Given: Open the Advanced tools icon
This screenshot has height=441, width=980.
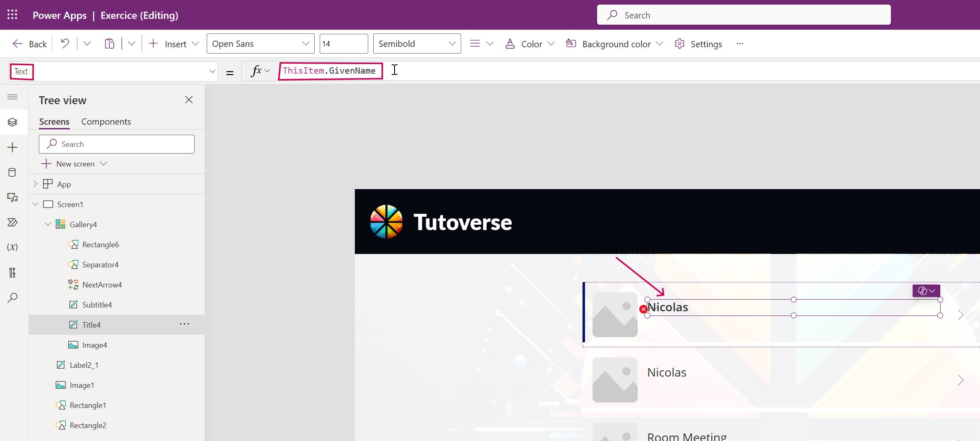Looking at the screenshot, I should click(x=13, y=273).
